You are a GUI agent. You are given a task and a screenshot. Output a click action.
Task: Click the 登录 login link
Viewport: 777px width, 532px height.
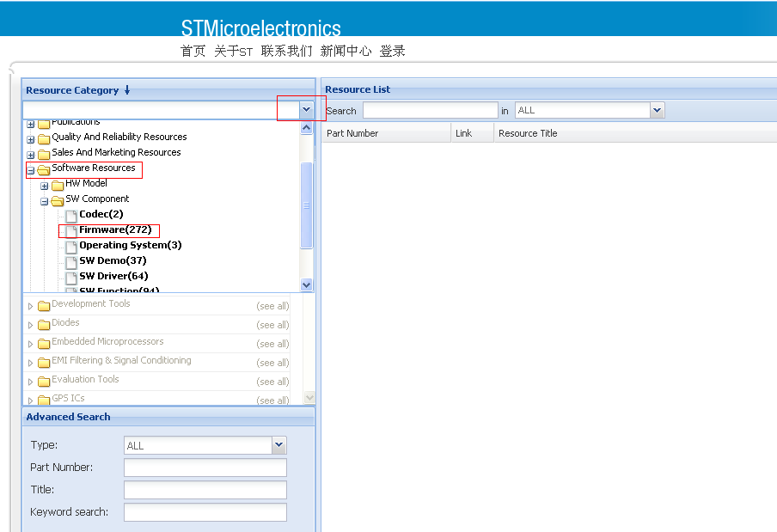click(393, 51)
